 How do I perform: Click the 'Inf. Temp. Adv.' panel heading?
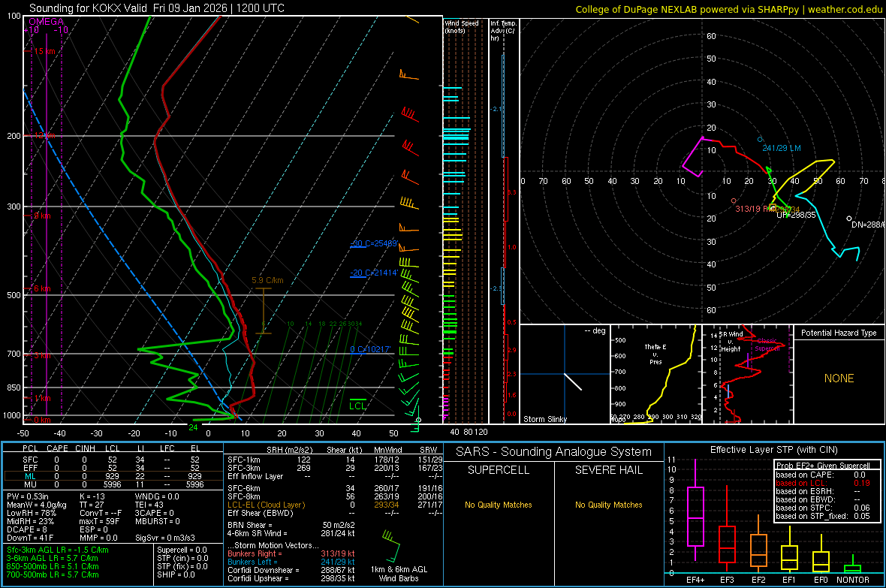click(x=503, y=31)
